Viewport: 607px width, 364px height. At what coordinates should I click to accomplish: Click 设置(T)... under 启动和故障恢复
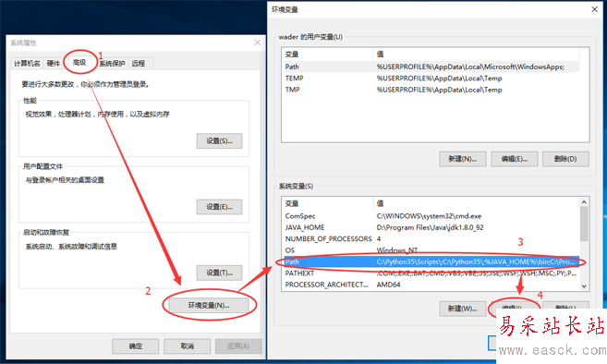pyautogui.click(x=219, y=273)
